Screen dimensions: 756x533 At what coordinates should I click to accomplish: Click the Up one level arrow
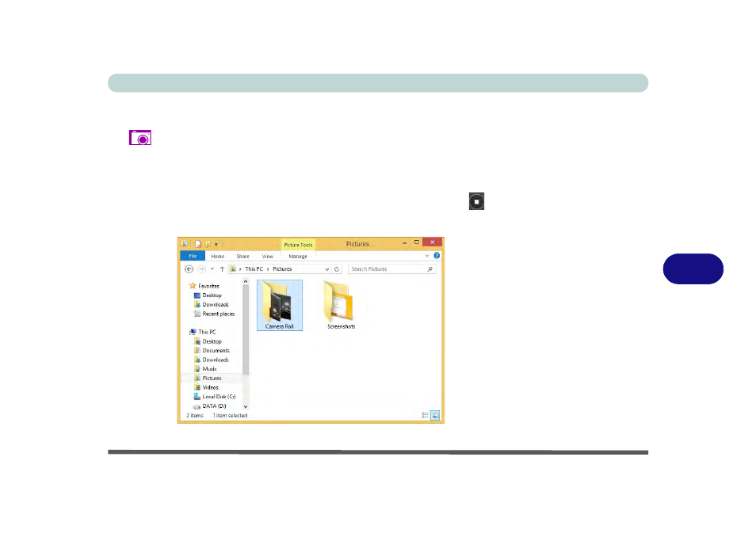click(x=222, y=269)
